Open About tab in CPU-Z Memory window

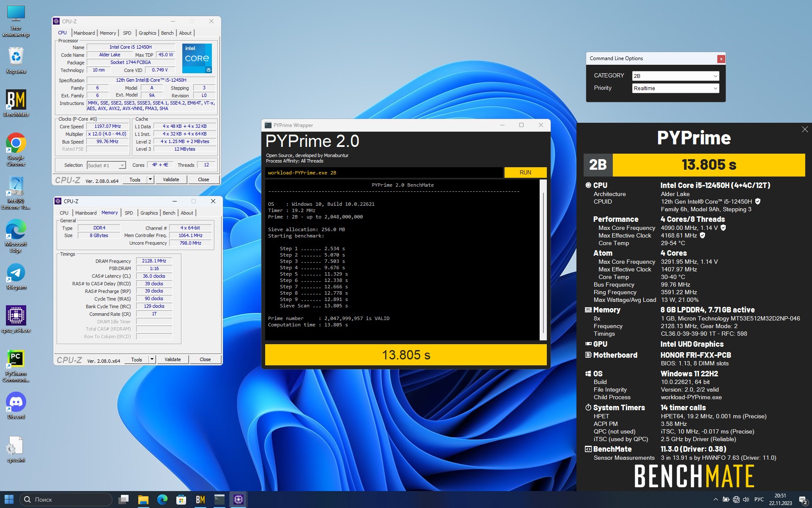(x=187, y=213)
